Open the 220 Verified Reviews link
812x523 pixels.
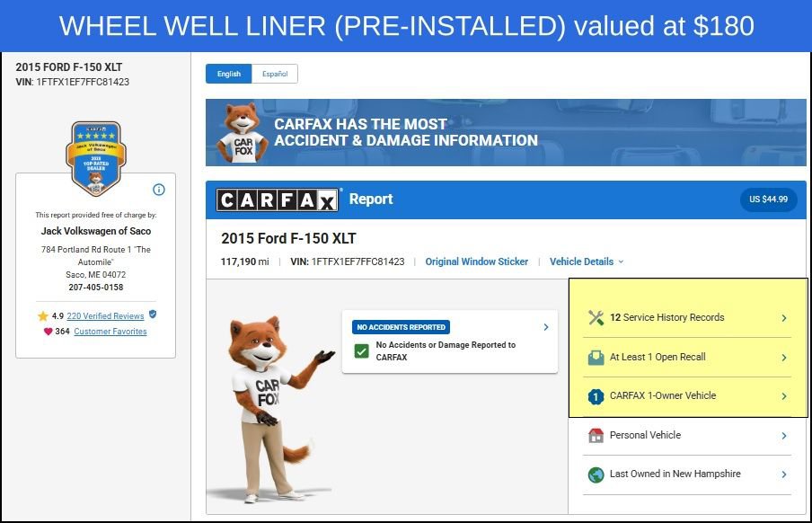[x=105, y=315]
